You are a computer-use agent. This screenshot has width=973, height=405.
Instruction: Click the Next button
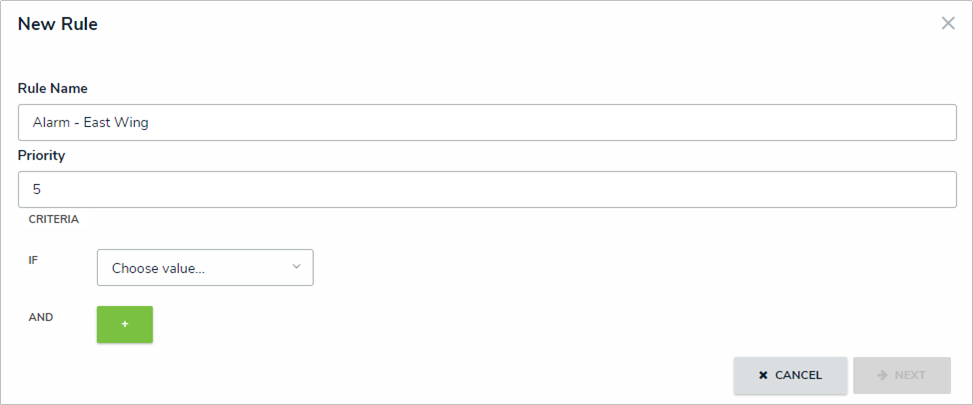(x=901, y=375)
